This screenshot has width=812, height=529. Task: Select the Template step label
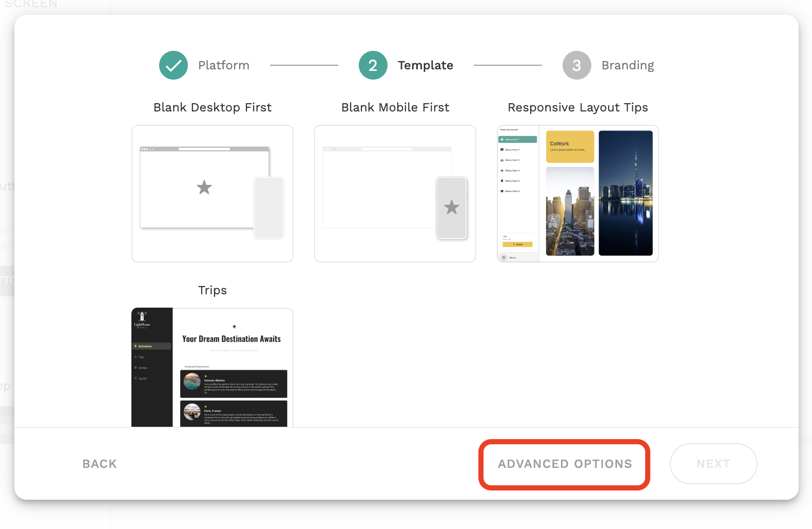point(425,65)
